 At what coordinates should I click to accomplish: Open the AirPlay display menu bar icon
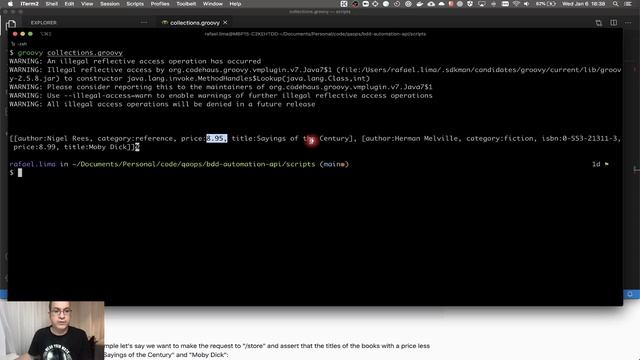point(482,4)
